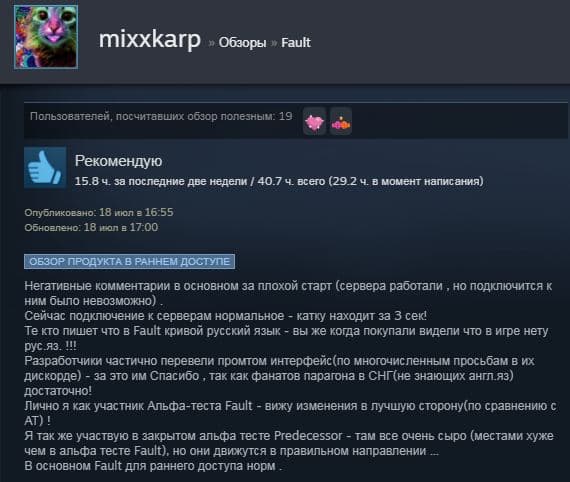This screenshot has height=482, width=570.
Task: Click the blue thumbs-up recommendation icon
Action: pyautogui.click(x=45, y=168)
